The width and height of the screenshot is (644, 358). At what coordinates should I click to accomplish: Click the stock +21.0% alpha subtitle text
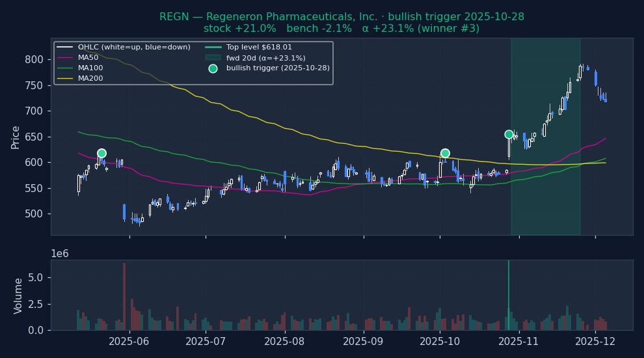(x=342, y=29)
